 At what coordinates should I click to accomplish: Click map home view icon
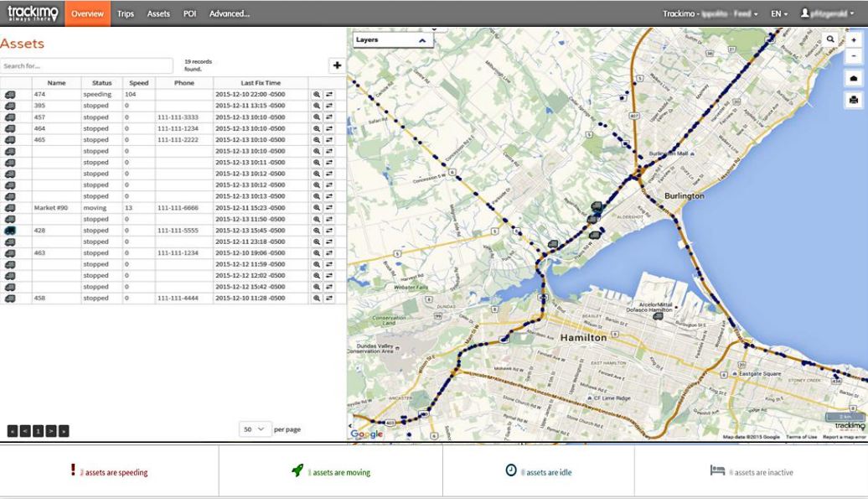click(854, 79)
